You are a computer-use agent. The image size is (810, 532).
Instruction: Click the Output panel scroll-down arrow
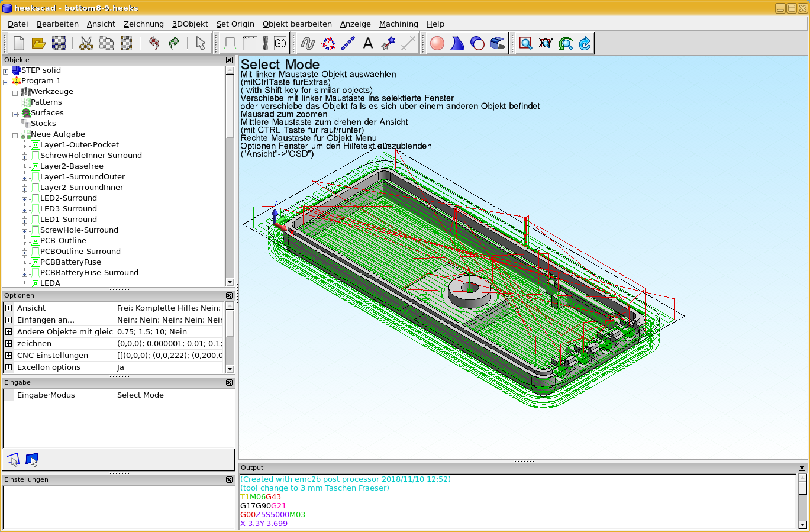(802, 524)
